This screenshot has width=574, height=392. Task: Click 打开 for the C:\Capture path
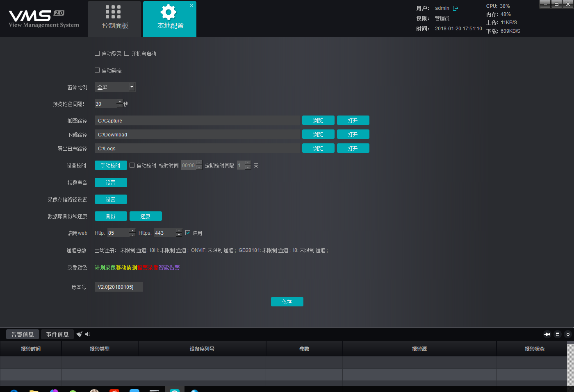coord(353,120)
